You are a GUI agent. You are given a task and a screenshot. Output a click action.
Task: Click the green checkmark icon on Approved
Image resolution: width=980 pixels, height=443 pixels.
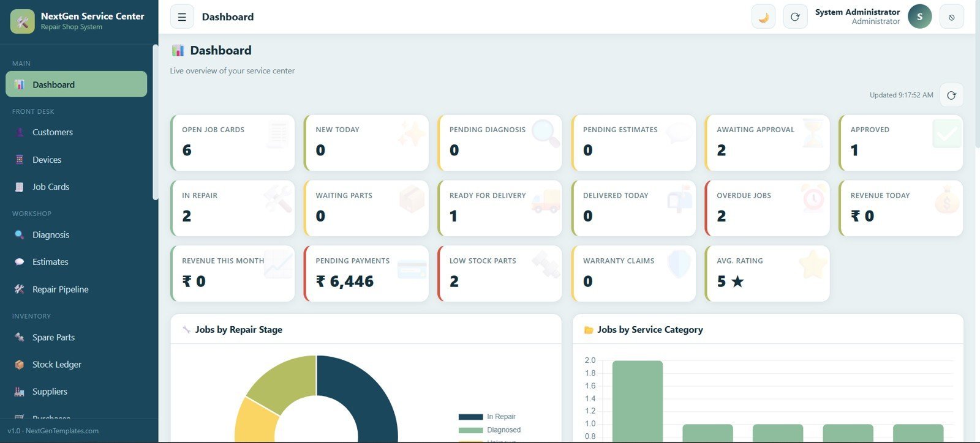(x=947, y=133)
